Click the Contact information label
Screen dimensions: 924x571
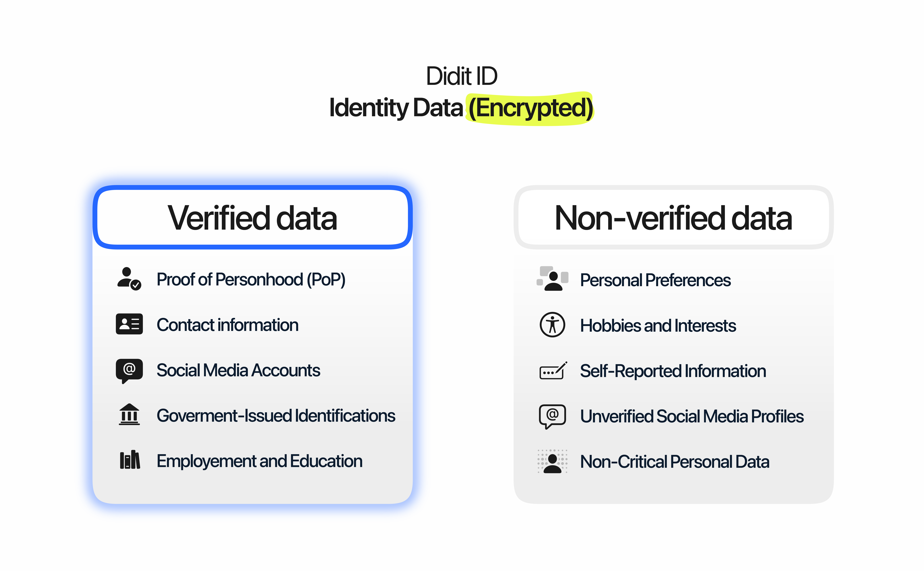[x=227, y=325]
